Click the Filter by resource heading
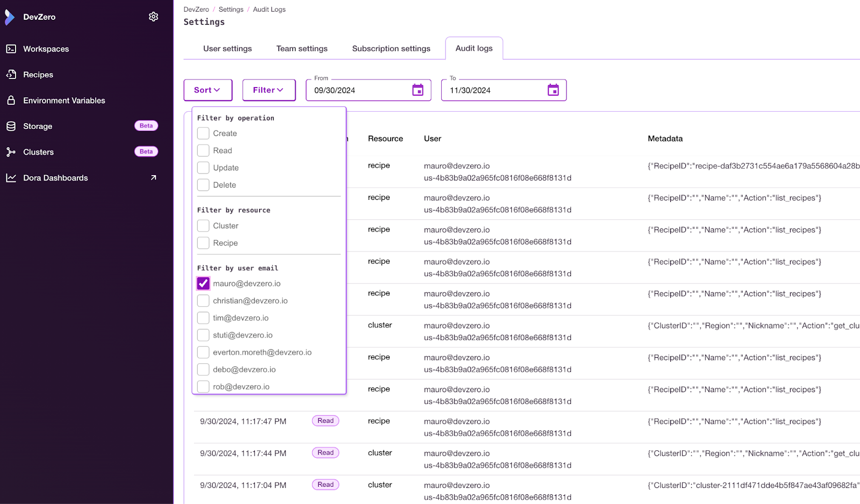 [234, 210]
